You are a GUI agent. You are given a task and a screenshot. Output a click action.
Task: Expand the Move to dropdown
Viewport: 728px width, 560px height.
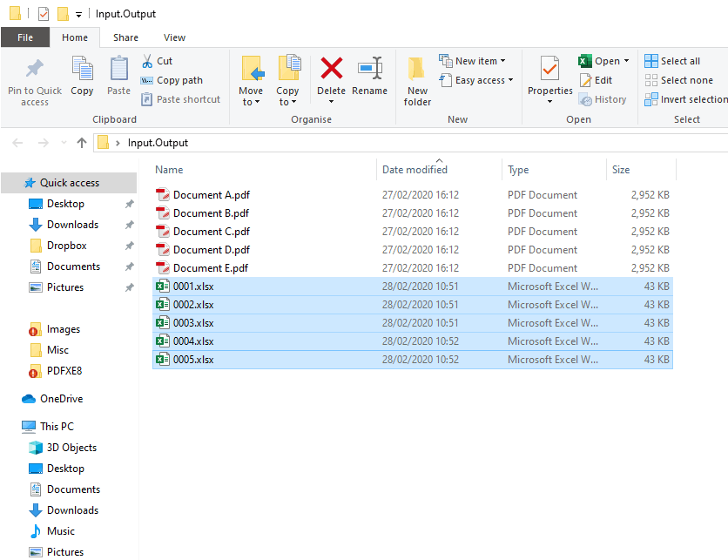[x=251, y=102]
